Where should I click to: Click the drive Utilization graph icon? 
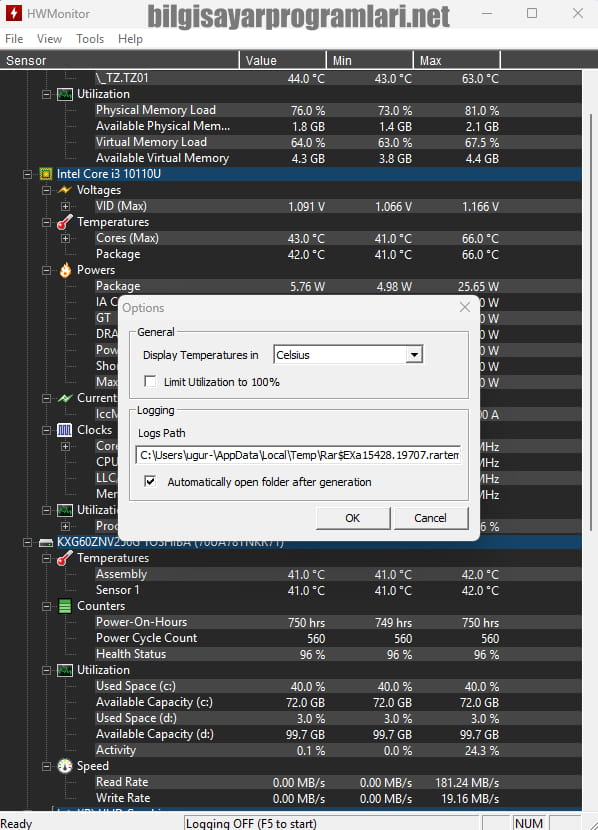point(65,670)
